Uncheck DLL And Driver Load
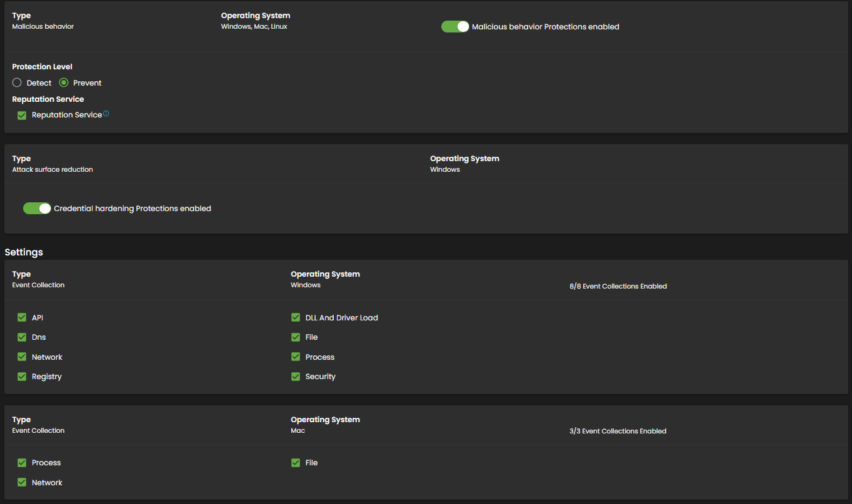Image resolution: width=852 pixels, height=504 pixels. [296, 318]
